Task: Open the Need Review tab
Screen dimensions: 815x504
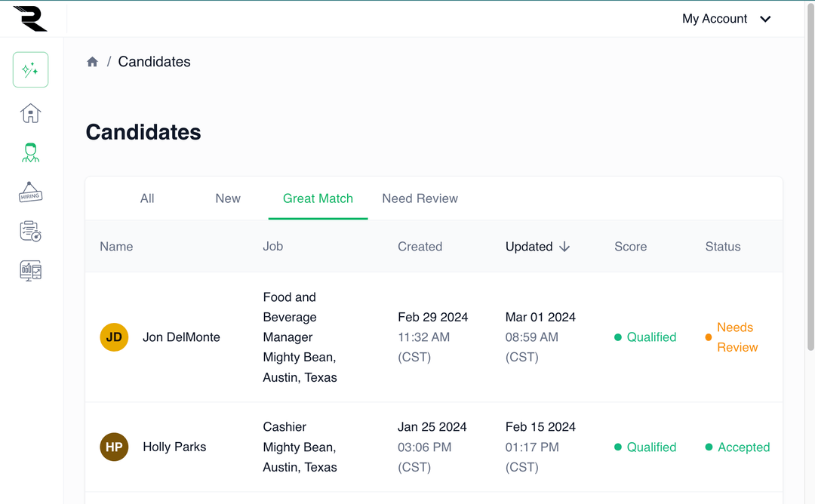Action: pos(420,198)
